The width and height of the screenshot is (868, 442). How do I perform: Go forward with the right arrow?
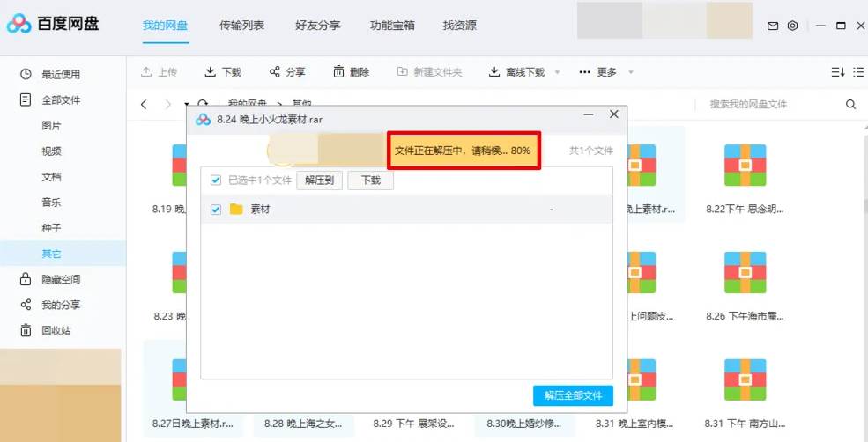pos(168,104)
